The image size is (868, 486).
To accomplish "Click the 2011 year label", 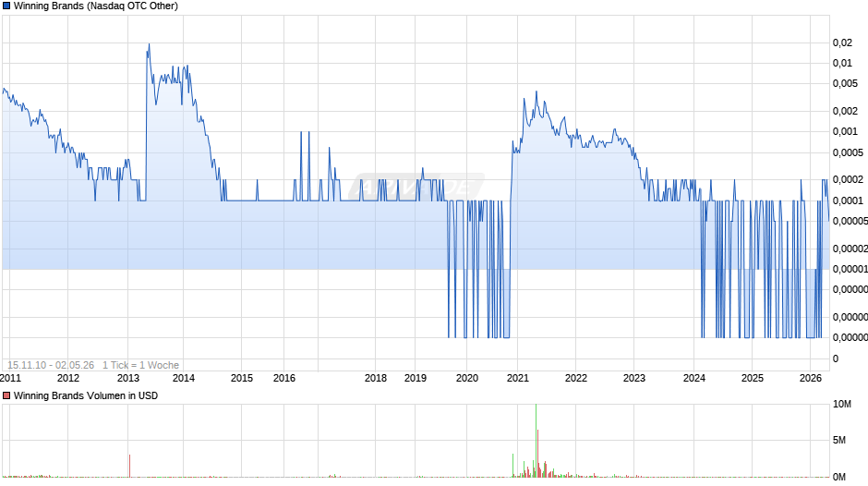I will [10, 378].
